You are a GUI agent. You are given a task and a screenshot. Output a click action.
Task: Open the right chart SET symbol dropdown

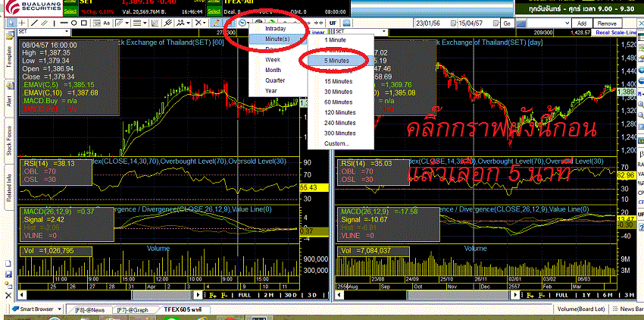(x=385, y=31)
